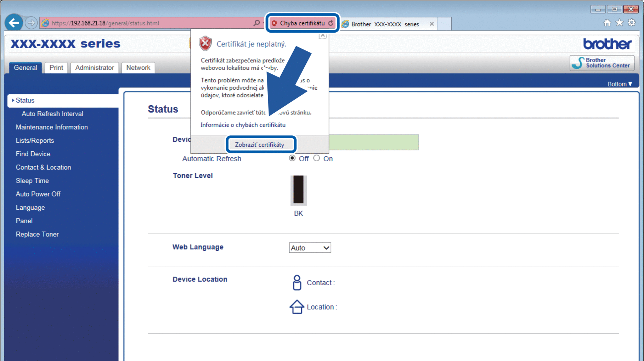644x361 pixels.
Task: Click the red shield certificate warning icon
Action: (205, 44)
